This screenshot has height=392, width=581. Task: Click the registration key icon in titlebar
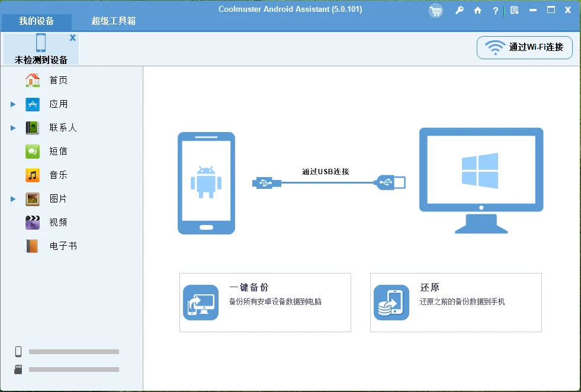point(460,11)
